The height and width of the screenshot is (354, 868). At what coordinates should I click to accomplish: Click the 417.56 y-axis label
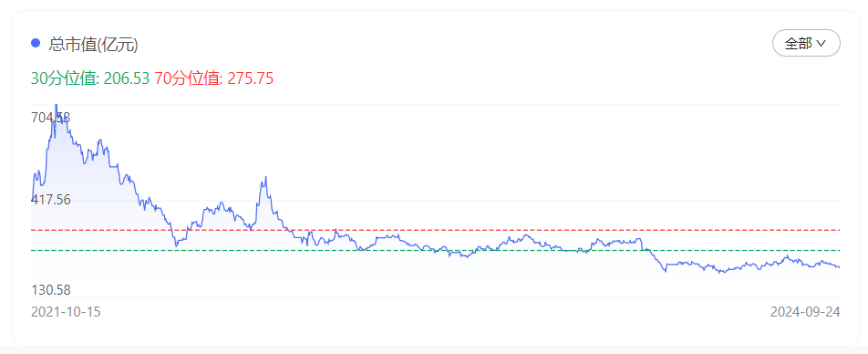click(51, 200)
